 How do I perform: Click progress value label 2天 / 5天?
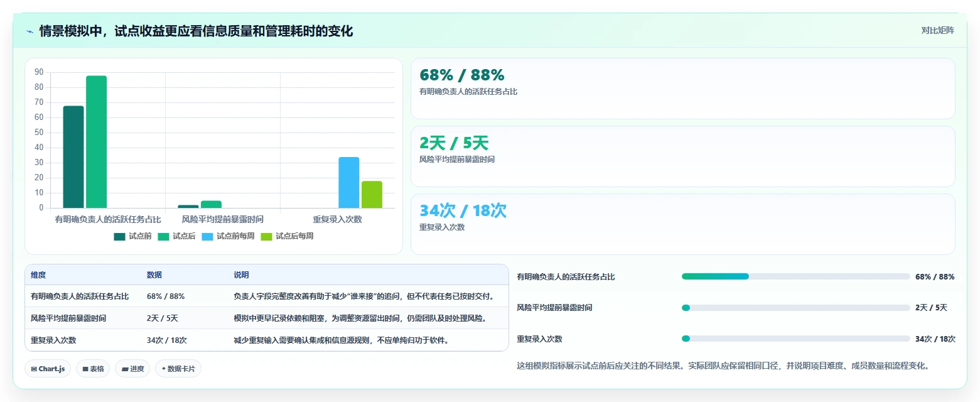tap(931, 308)
